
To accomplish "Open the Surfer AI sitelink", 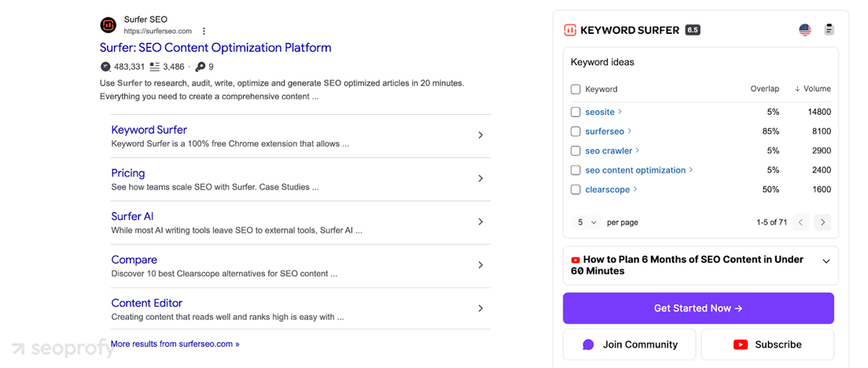I will (132, 216).
